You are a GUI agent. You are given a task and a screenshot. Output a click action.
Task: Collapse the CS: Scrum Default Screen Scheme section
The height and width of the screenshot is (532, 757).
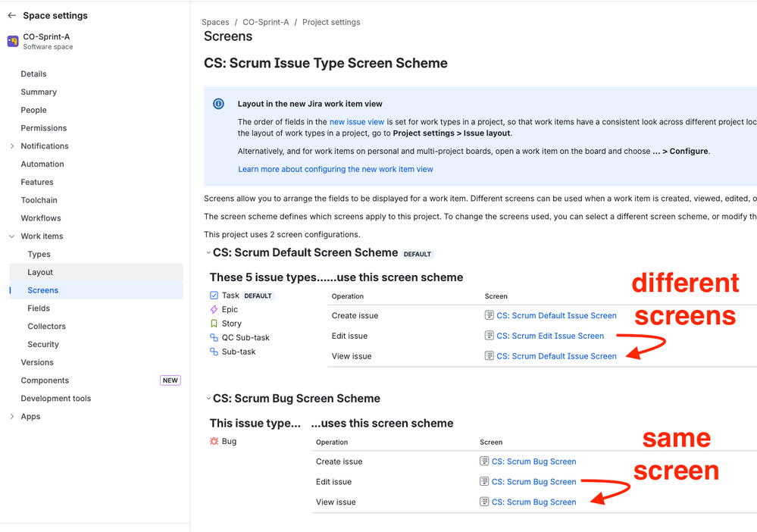click(208, 252)
